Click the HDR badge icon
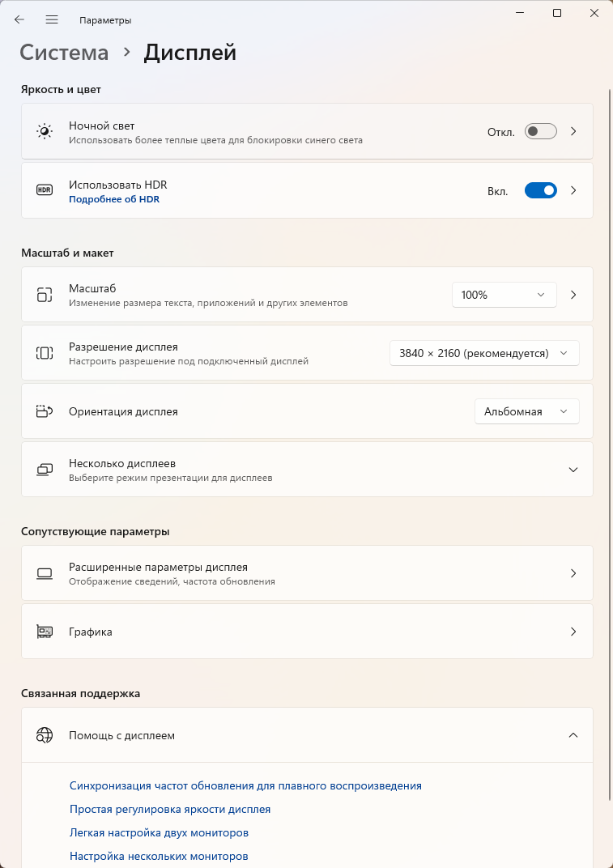613x868 pixels. (45, 190)
